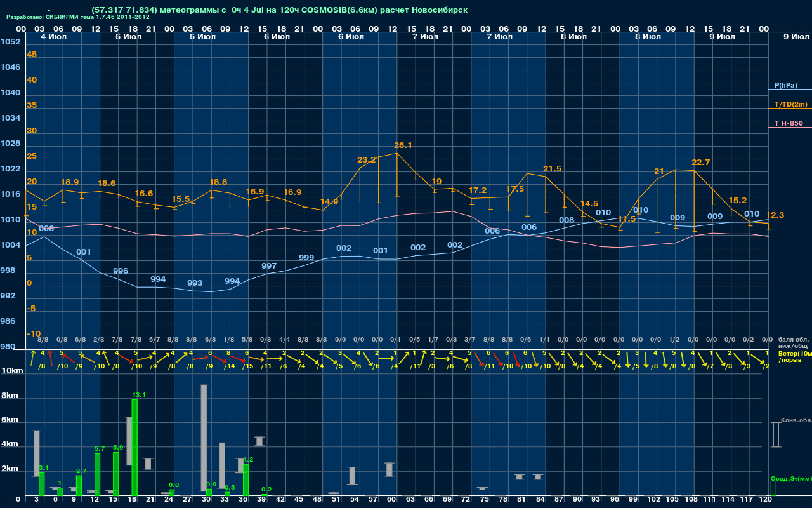Click the 1028 pressure axis tick
Screen dimensions: 812x508
10,144
